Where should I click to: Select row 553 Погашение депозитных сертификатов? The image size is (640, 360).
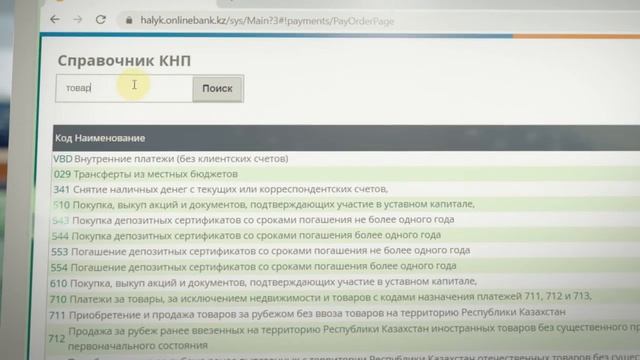[x=345, y=251]
